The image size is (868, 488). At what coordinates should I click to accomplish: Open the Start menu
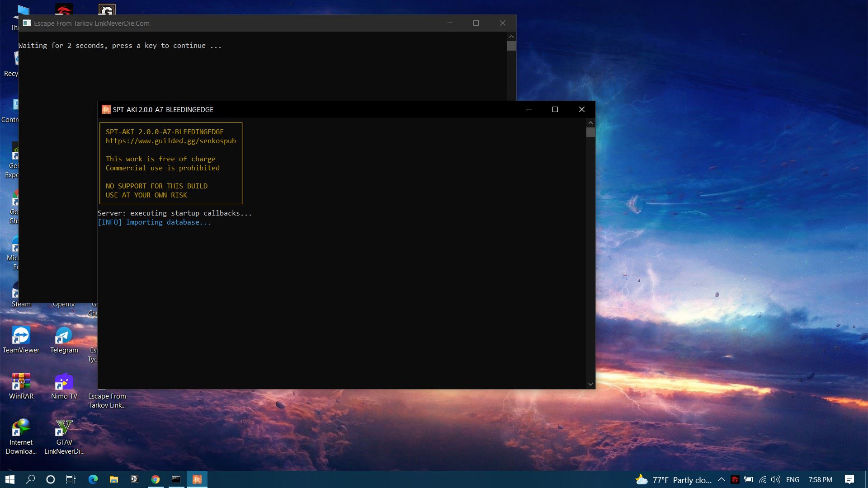point(9,479)
